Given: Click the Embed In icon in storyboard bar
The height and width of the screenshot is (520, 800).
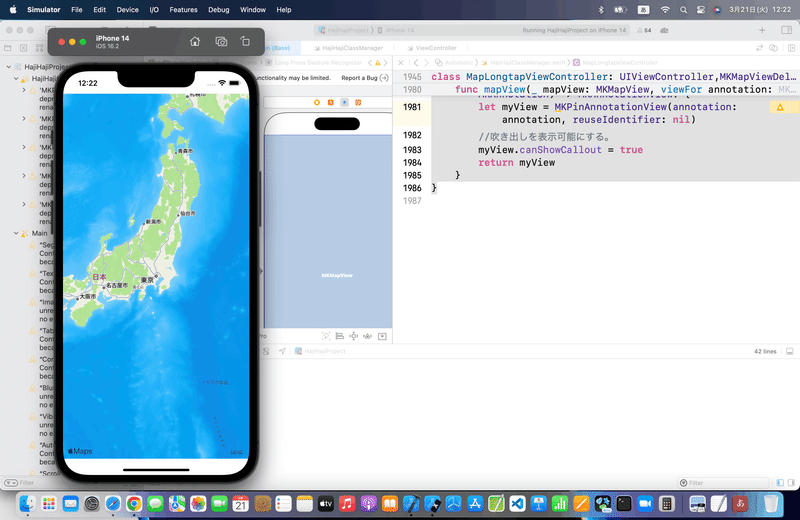Looking at the screenshot, I should 382,336.
